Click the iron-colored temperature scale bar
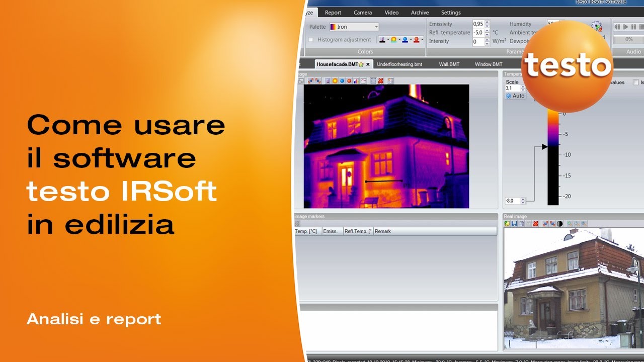The height and width of the screenshot is (362, 644). 553,157
